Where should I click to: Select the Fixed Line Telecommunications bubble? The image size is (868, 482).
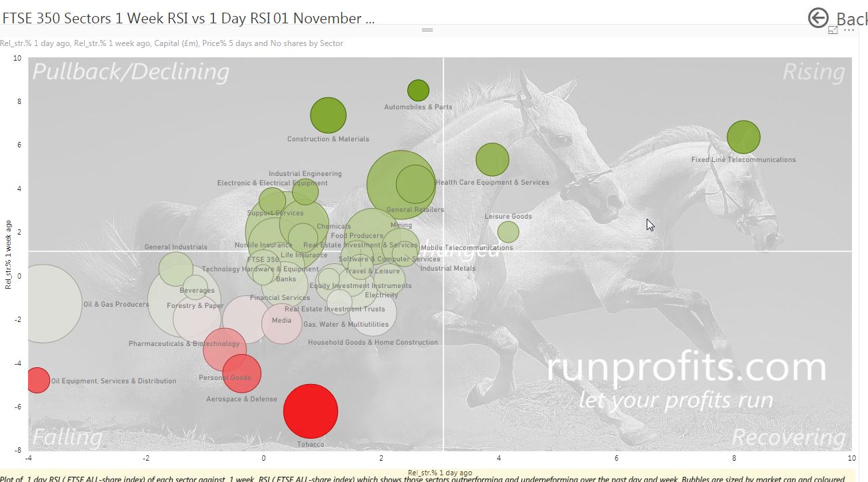click(x=743, y=137)
